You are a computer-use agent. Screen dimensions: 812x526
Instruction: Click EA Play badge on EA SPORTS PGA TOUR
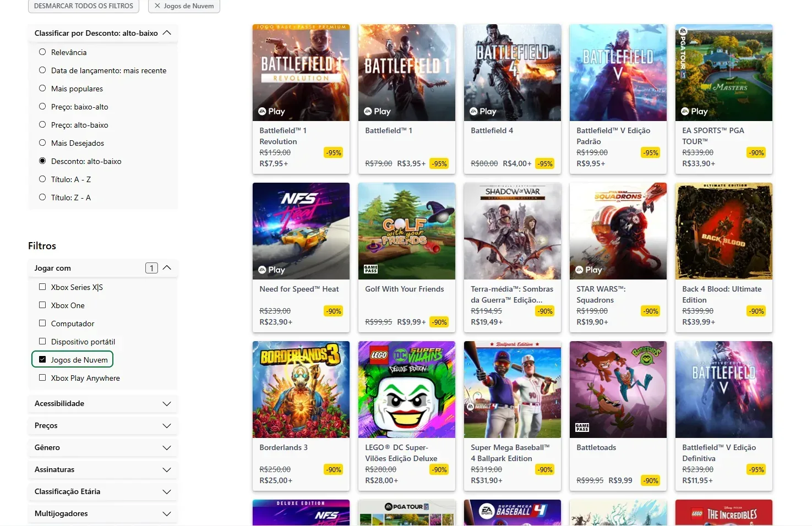(695, 111)
